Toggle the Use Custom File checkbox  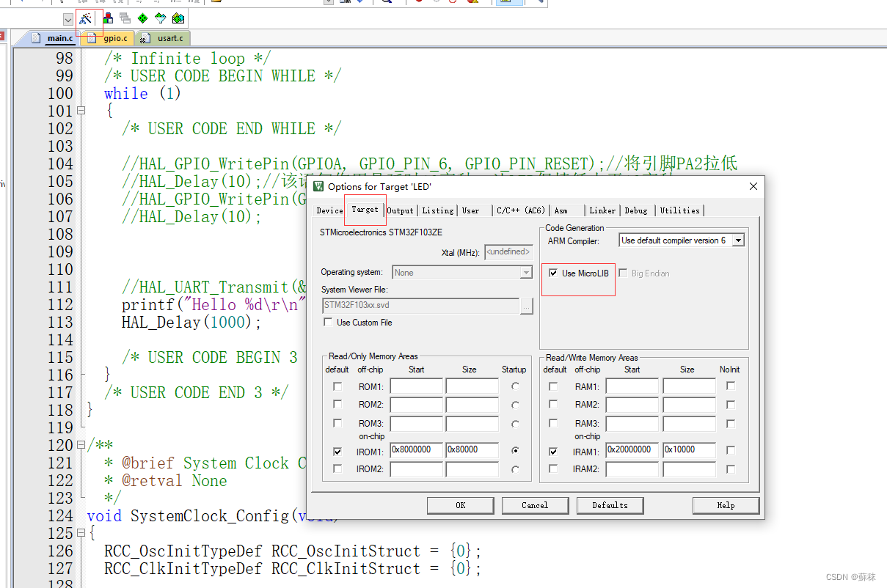pyautogui.click(x=327, y=323)
